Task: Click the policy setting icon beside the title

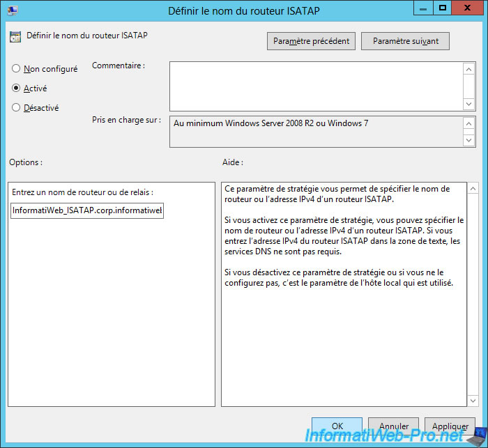Action: [x=15, y=36]
